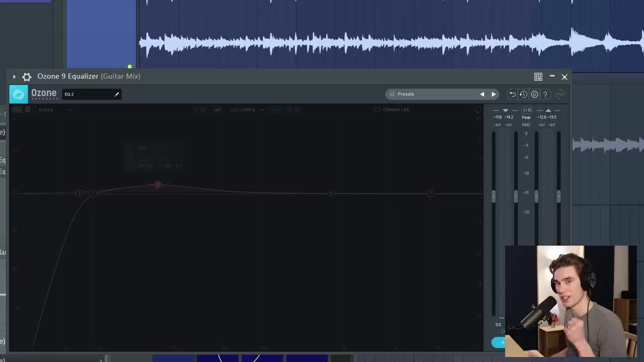The image size is (644, 362).
Task: Click the question mark help icon
Action: [545, 94]
